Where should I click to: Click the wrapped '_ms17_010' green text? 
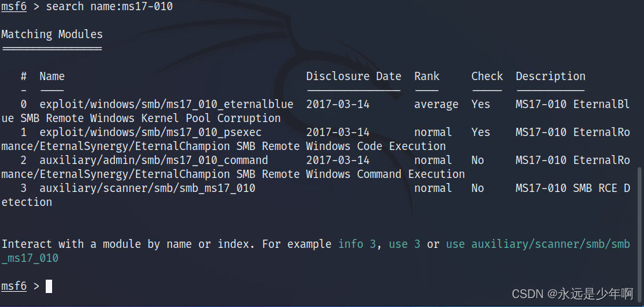[30, 259]
